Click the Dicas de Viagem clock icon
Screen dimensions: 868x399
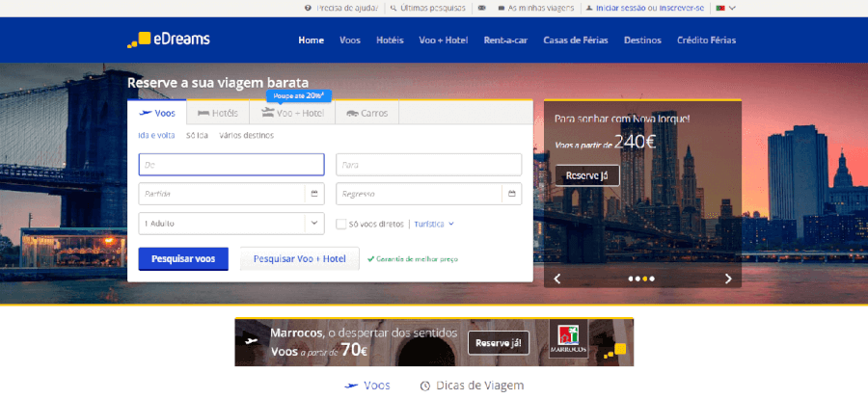tap(424, 386)
